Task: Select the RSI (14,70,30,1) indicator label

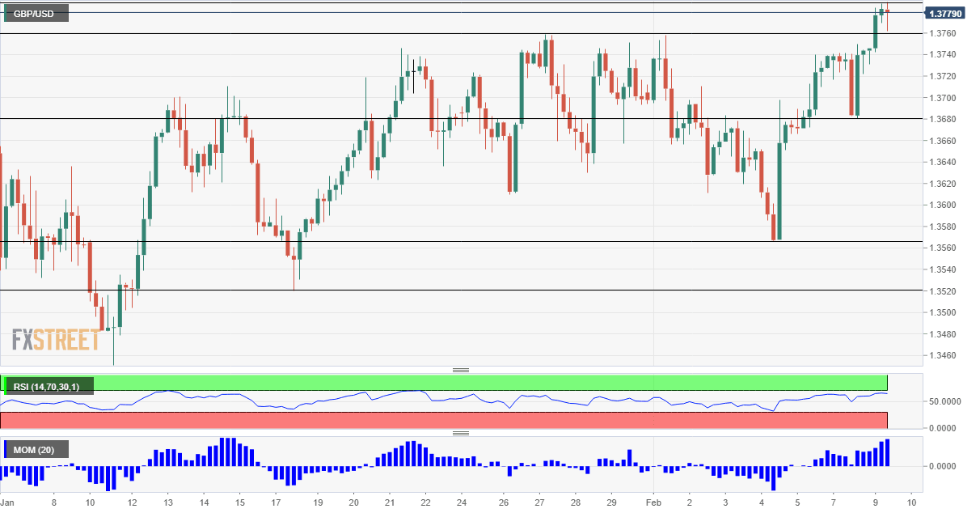Action: click(x=48, y=386)
